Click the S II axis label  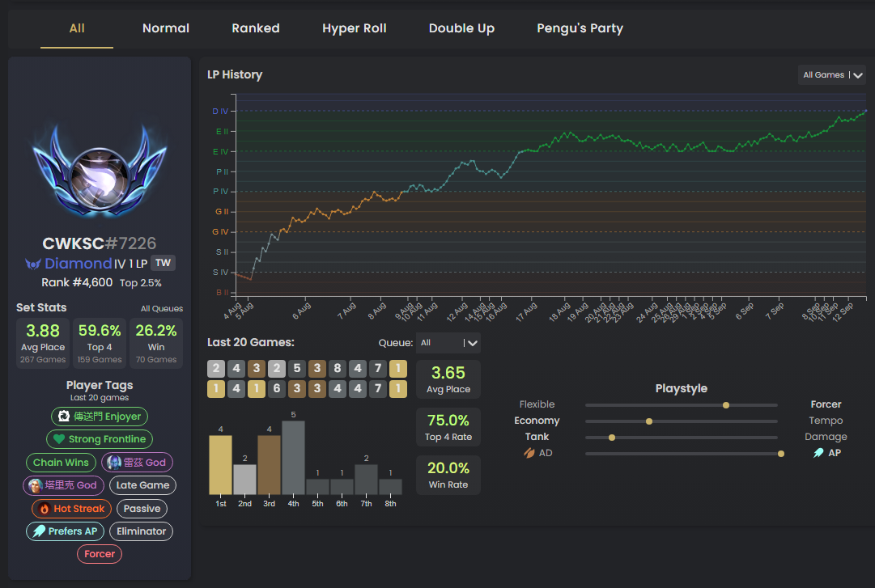[223, 252]
